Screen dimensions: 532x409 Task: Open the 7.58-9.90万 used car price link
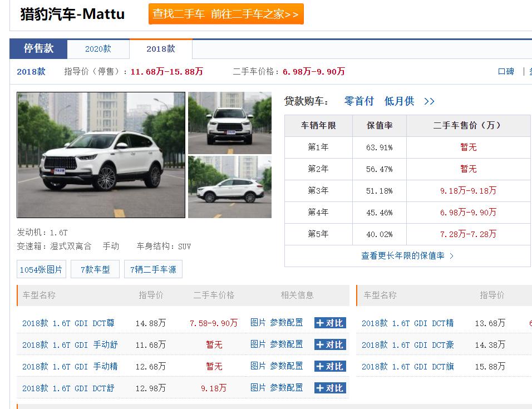pyautogui.click(x=213, y=322)
